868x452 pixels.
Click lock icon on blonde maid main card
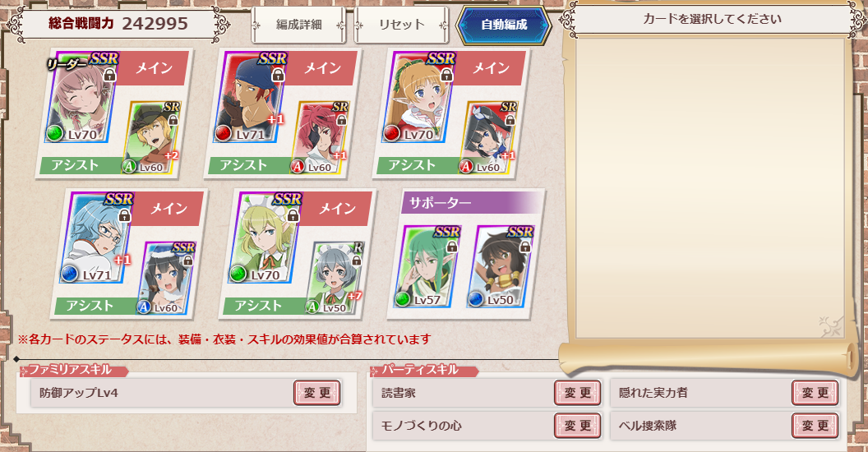293,215
